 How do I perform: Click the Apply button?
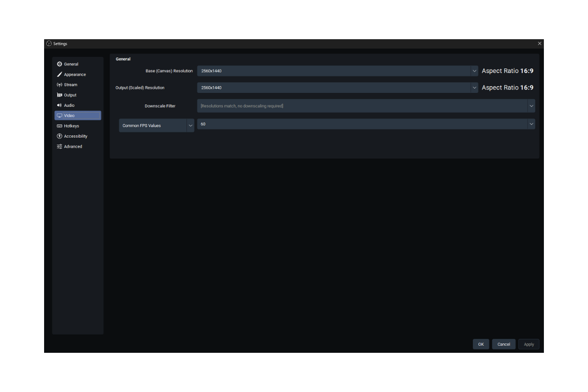[x=529, y=344]
